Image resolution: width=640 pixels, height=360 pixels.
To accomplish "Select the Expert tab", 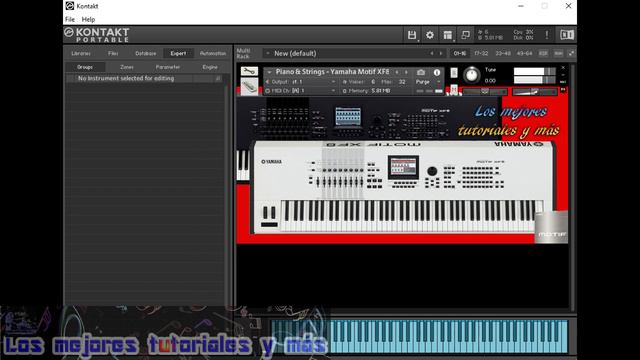I will pyautogui.click(x=178, y=53).
